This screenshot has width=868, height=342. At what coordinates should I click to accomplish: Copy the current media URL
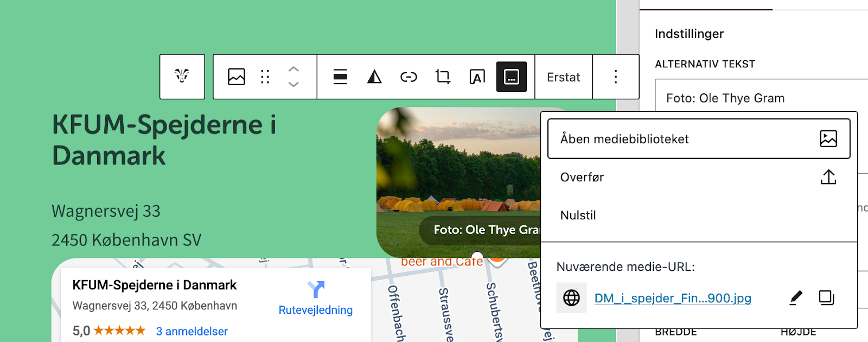(826, 297)
